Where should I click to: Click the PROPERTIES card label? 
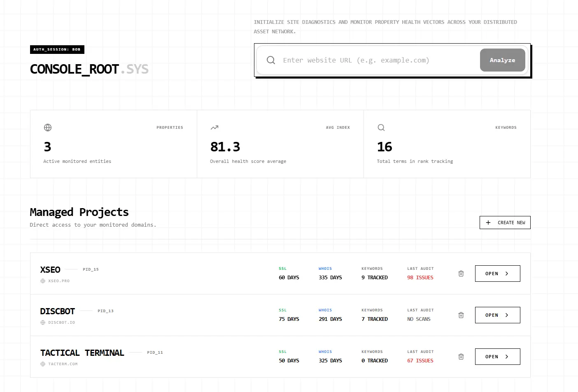pyautogui.click(x=170, y=128)
